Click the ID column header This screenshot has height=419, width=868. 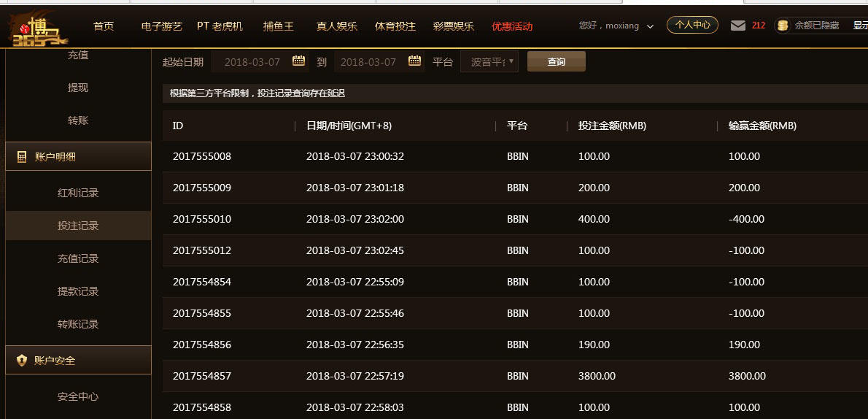(178, 126)
